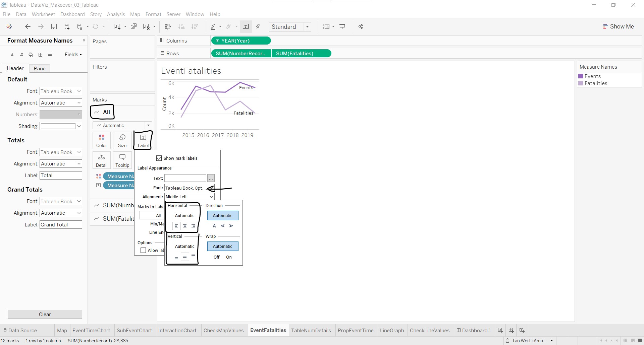Image resolution: width=644 pixels, height=345 pixels.
Task: Click the Grand Total label input field
Action: (61, 225)
